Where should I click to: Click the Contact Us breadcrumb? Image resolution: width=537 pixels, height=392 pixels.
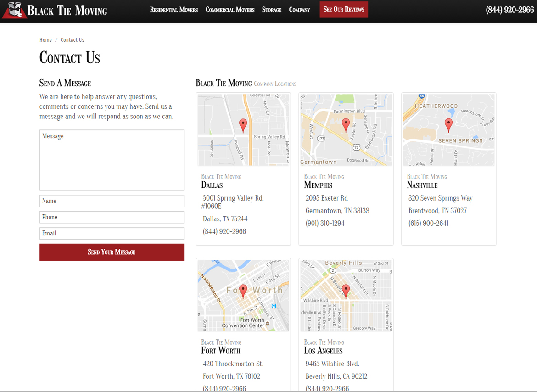coord(72,40)
